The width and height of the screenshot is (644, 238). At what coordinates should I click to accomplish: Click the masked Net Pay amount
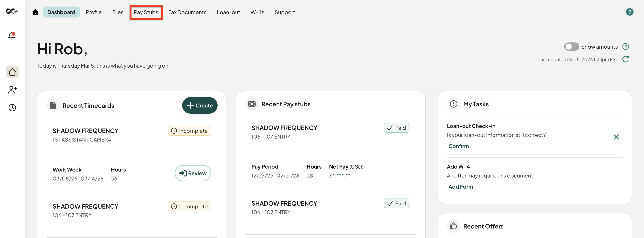pos(340,175)
